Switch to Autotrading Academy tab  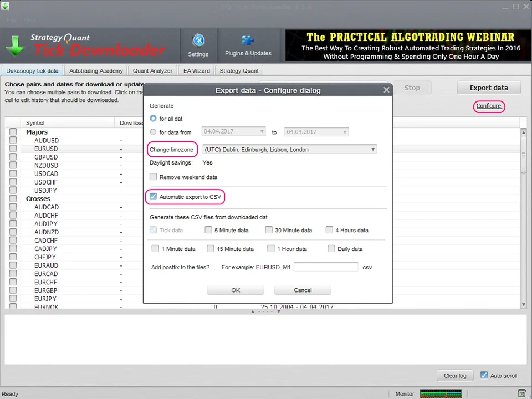[x=96, y=70]
